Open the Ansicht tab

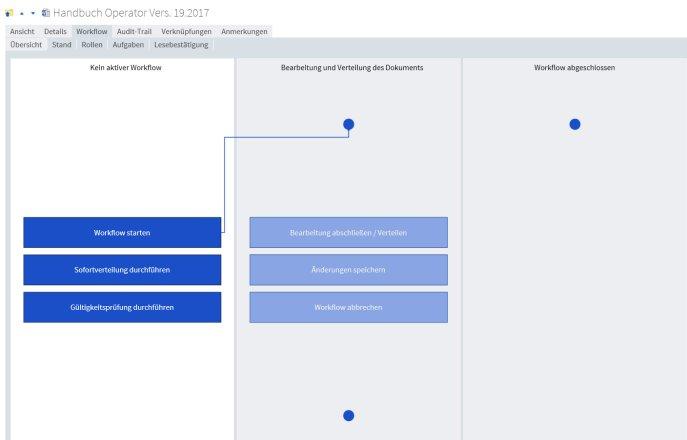[x=22, y=32]
